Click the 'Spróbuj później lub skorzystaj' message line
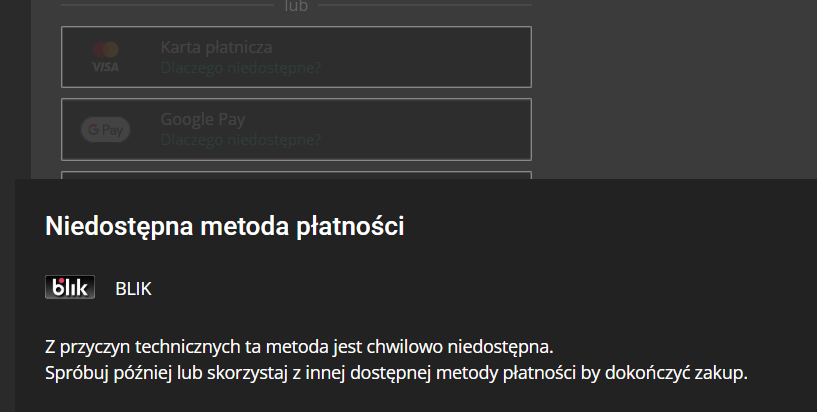 (x=396, y=374)
